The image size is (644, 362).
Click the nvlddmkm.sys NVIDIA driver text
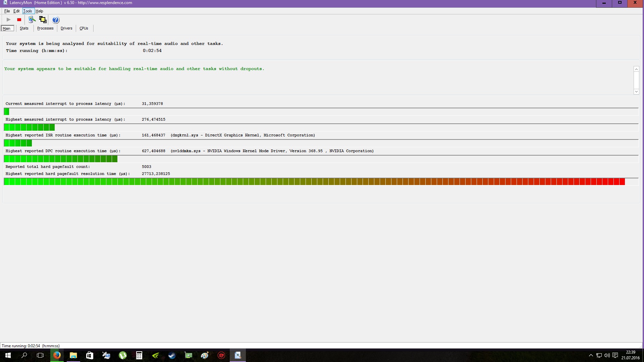click(272, 151)
